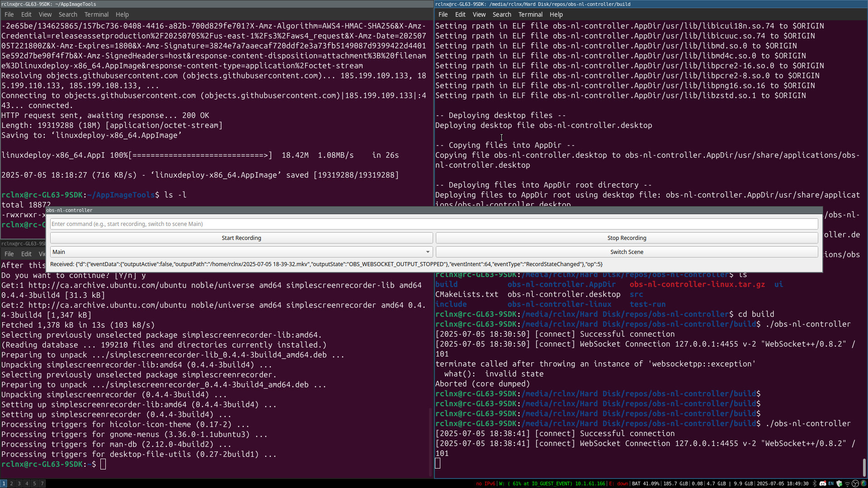Click the OBS Studio tray icon

pos(855,483)
